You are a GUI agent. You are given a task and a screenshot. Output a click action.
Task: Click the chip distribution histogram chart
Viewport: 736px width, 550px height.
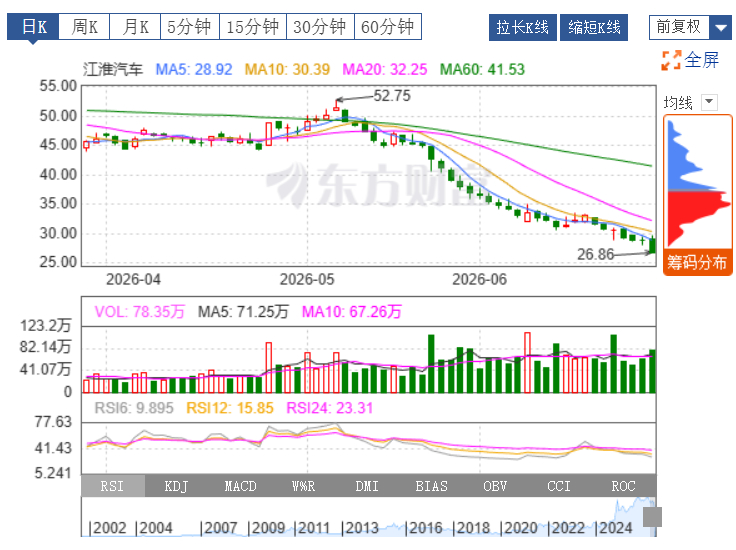(x=698, y=183)
